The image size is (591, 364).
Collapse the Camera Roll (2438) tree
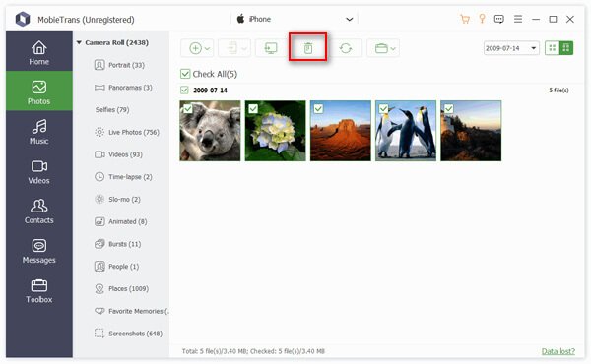click(x=79, y=42)
